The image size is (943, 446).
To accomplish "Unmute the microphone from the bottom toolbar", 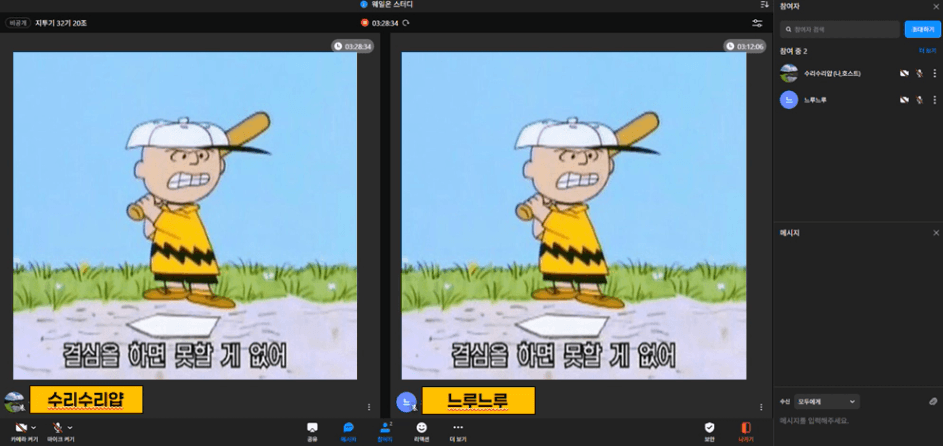I will click(x=58, y=428).
